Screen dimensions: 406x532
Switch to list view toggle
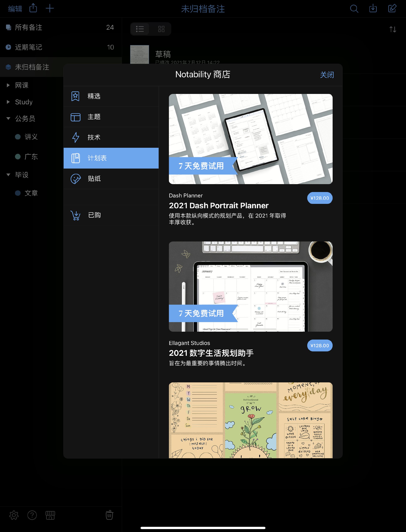(x=140, y=29)
